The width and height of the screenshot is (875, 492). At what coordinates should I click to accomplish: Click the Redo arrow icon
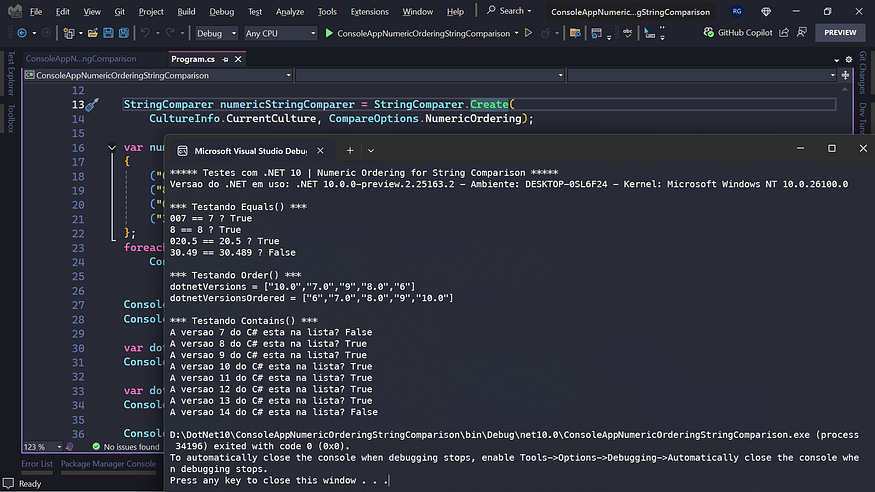tap(170, 33)
